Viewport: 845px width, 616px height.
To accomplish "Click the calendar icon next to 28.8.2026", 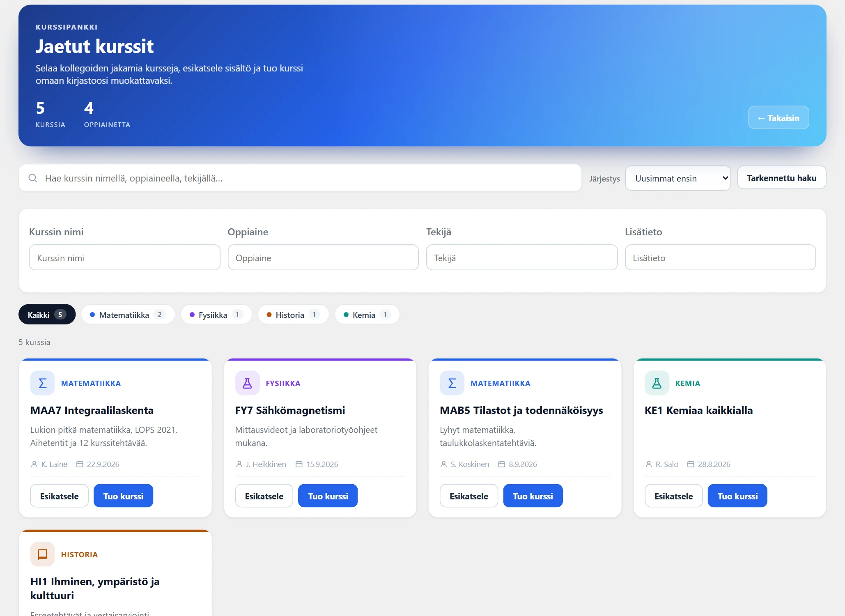I will point(691,464).
